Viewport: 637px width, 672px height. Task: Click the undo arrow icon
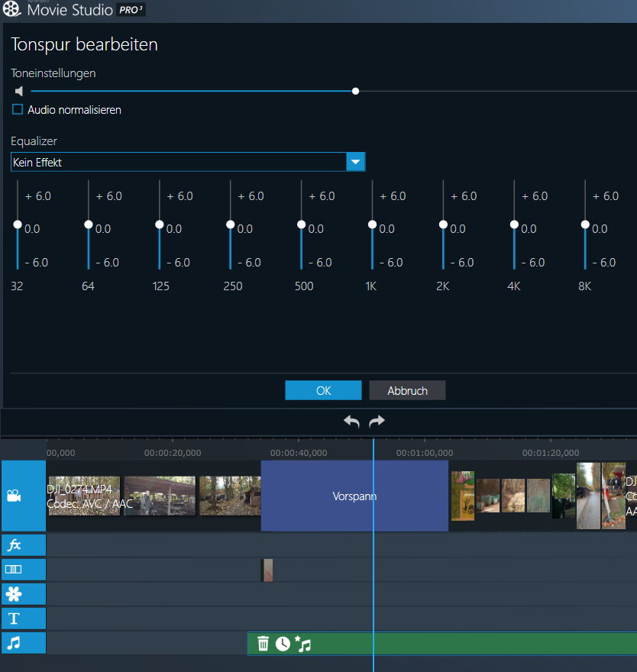[351, 422]
